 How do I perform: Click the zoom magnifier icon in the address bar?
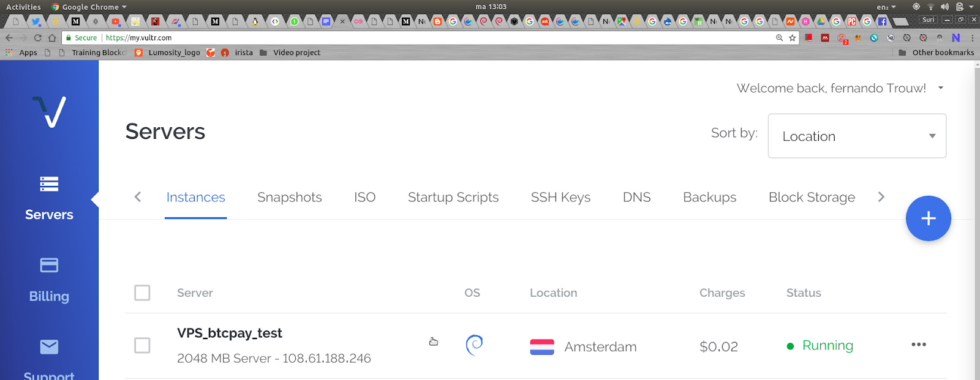click(x=779, y=38)
